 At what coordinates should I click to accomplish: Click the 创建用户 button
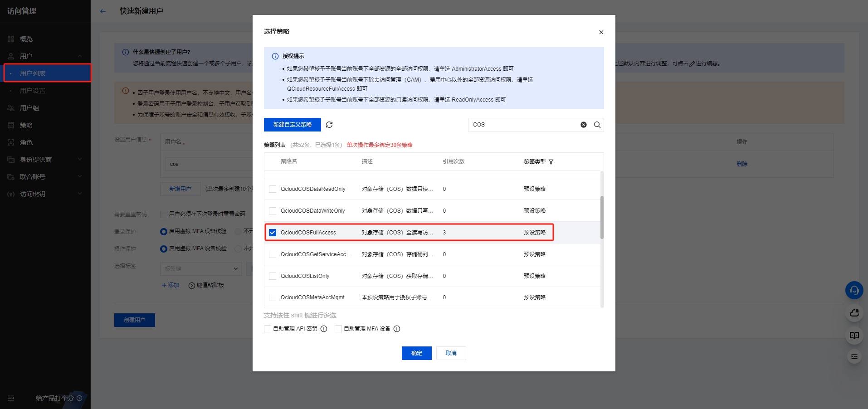pos(135,320)
